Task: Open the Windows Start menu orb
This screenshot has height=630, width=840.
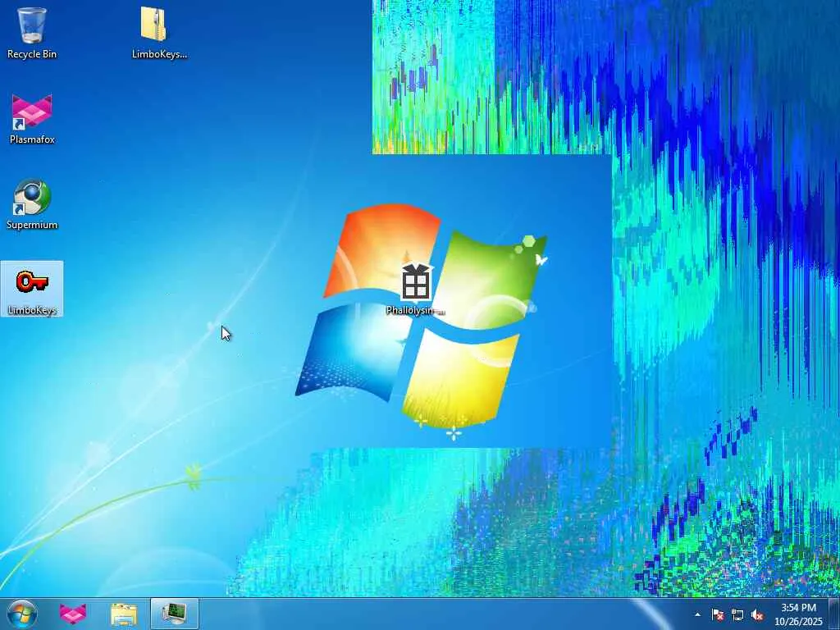Action: pyautogui.click(x=22, y=614)
